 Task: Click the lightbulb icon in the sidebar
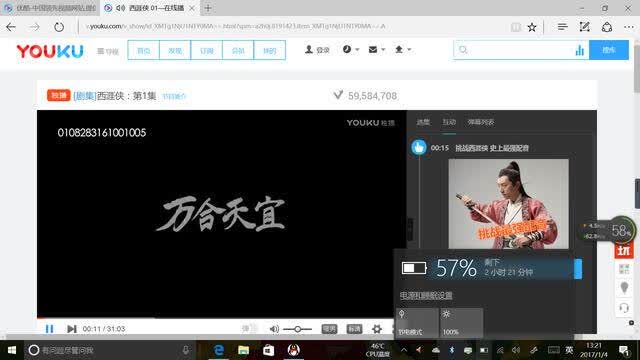tap(624, 288)
